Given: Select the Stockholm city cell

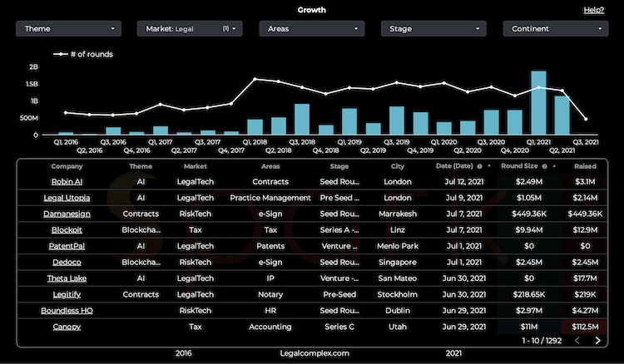Looking at the screenshot, I should (x=397, y=294).
